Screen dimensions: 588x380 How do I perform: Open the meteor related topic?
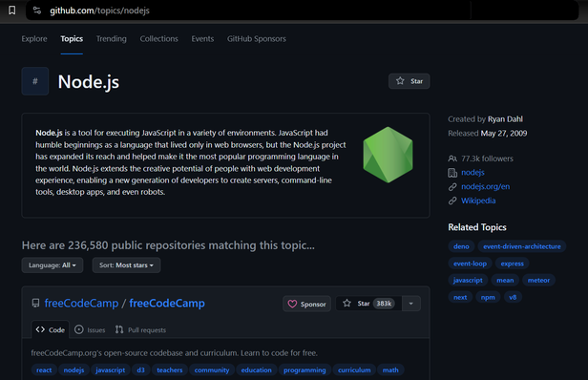538,280
